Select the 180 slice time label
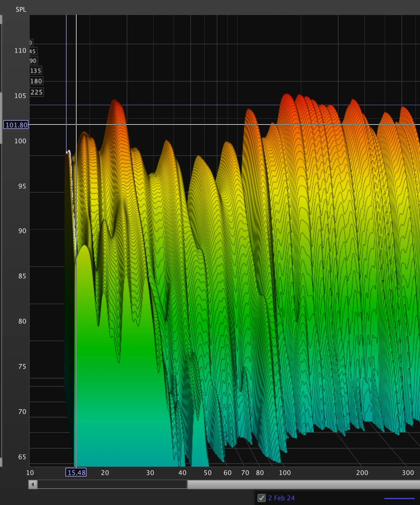The width and height of the screenshot is (420, 505). 36,81
